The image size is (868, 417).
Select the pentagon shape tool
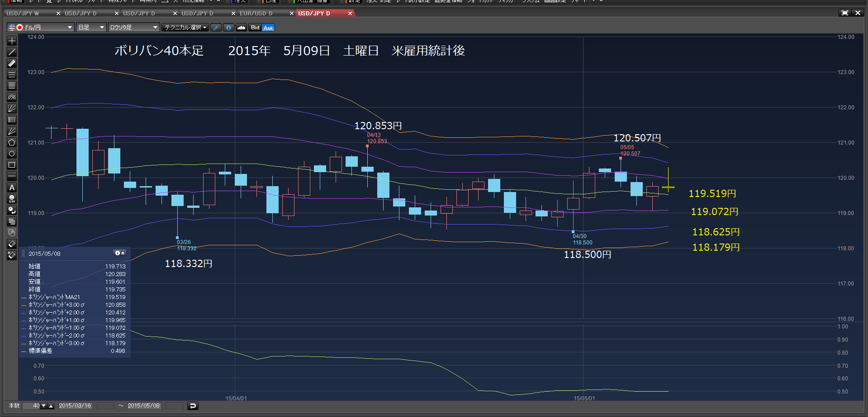12,142
